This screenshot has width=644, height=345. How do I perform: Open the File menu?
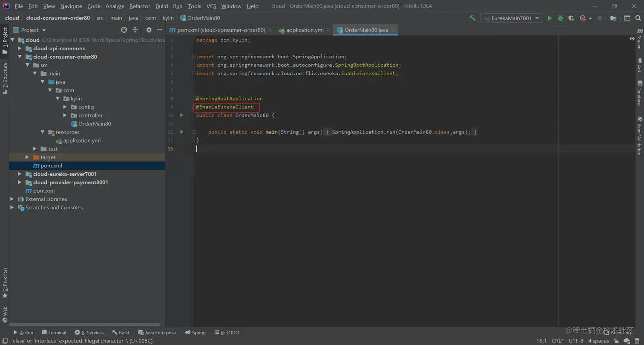coord(19,6)
